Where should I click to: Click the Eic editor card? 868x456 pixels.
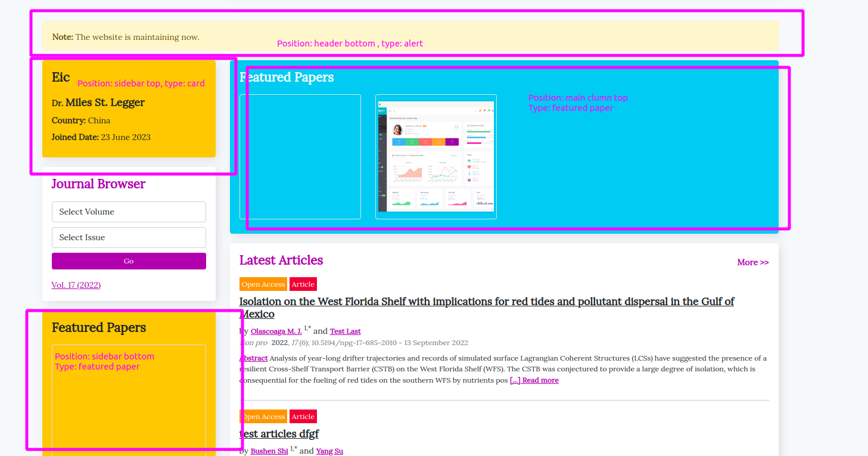point(129,109)
